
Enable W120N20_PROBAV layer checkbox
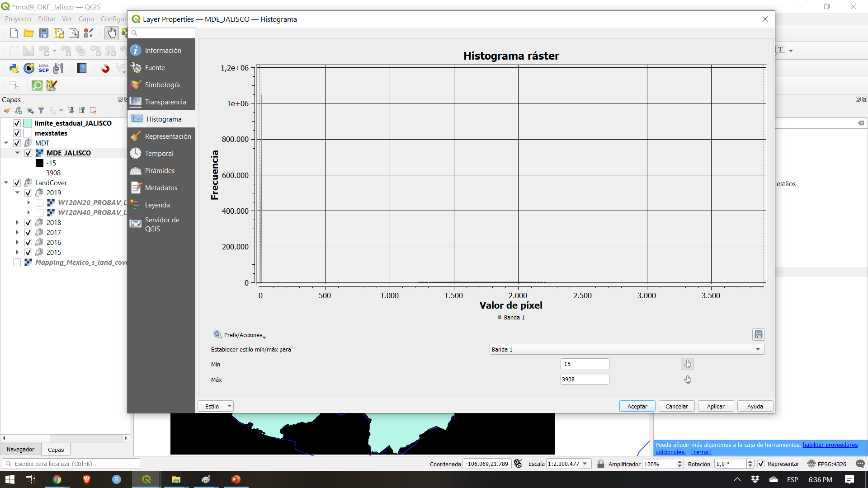tap(39, 203)
